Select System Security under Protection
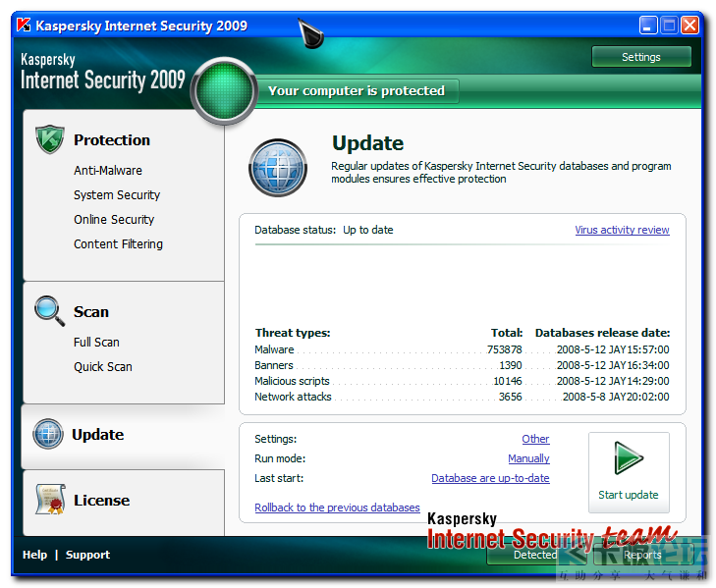The height and width of the screenshot is (588, 716). pos(117,195)
